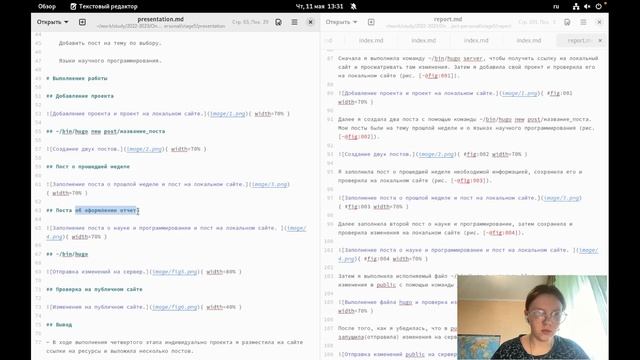Create new document in presentation.md window
Viewport: 640px width, 360px height.
(82, 22)
